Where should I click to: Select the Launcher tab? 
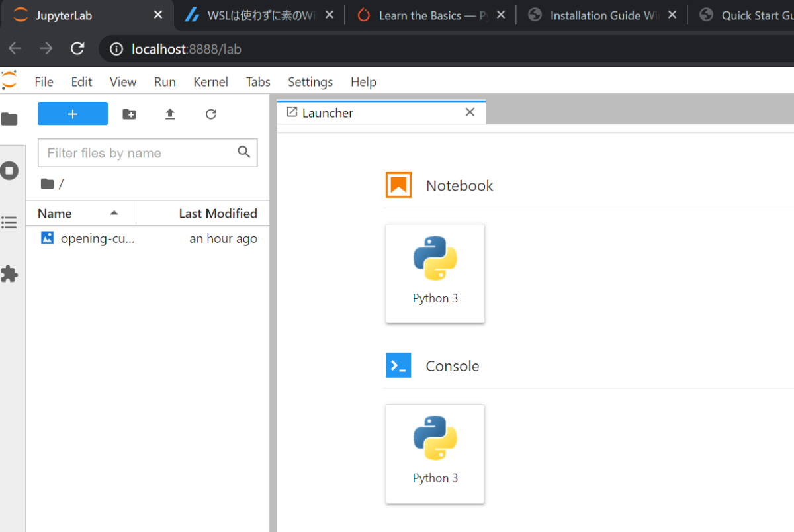pyautogui.click(x=380, y=112)
